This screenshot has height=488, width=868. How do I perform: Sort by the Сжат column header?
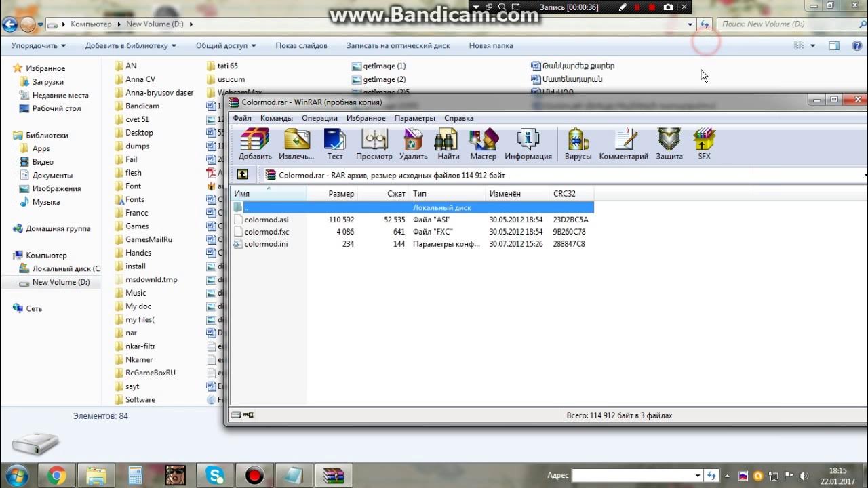pos(383,194)
